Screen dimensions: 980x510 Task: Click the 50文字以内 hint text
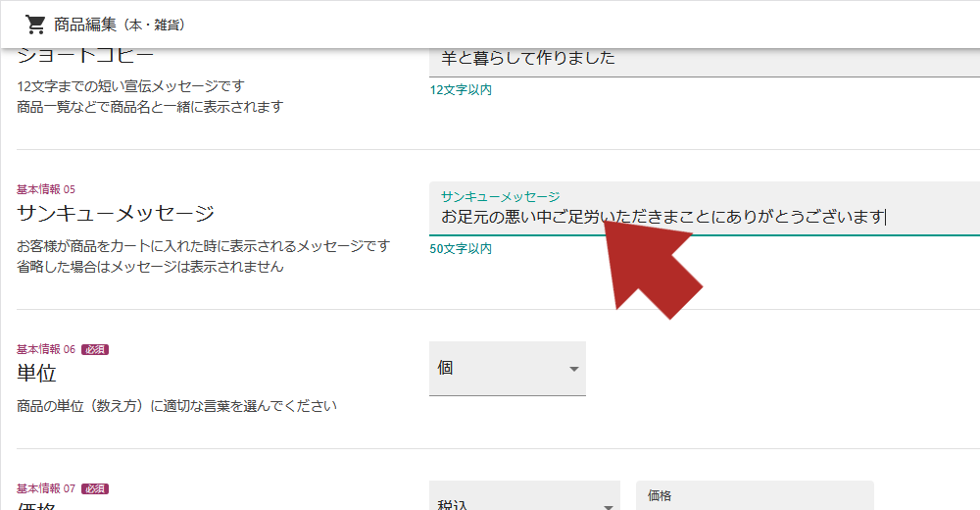point(461,248)
